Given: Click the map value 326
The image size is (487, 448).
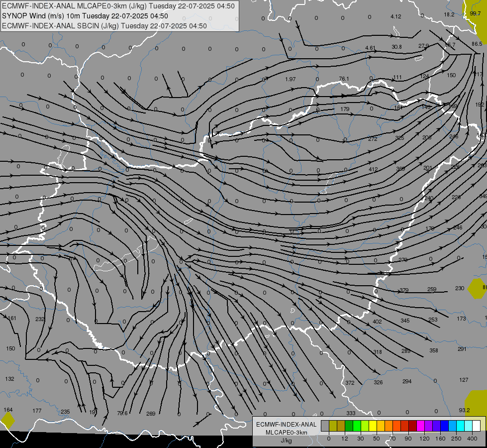Looking at the screenshot, I should pyautogui.click(x=378, y=382).
